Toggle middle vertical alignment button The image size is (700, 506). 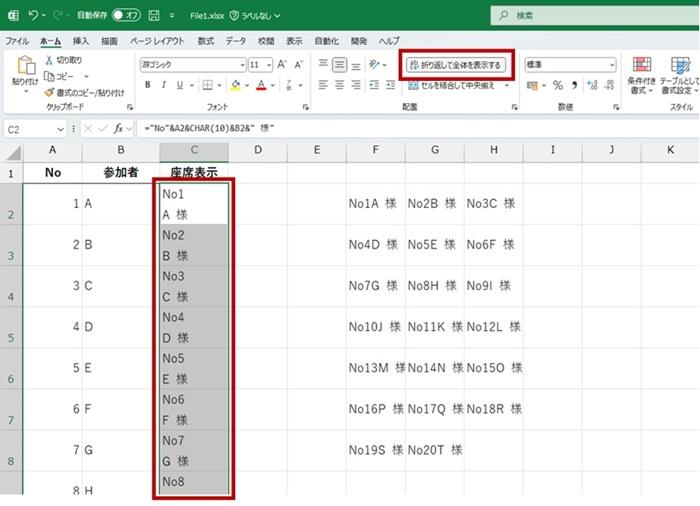tap(340, 65)
